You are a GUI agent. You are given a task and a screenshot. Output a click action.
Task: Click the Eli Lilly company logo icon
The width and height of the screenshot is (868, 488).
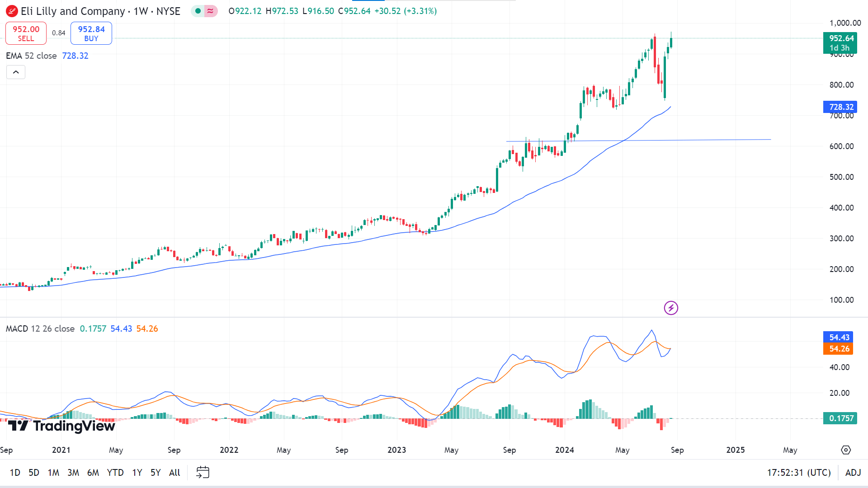click(12, 11)
